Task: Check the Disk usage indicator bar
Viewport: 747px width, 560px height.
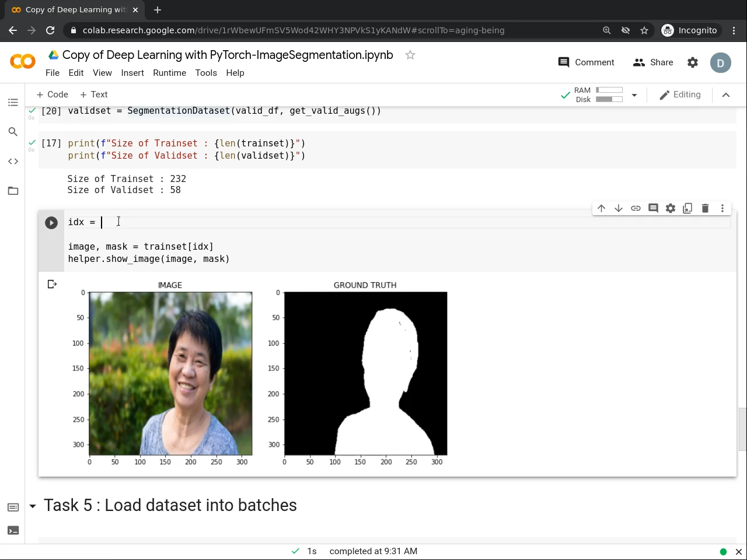Action: click(609, 99)
